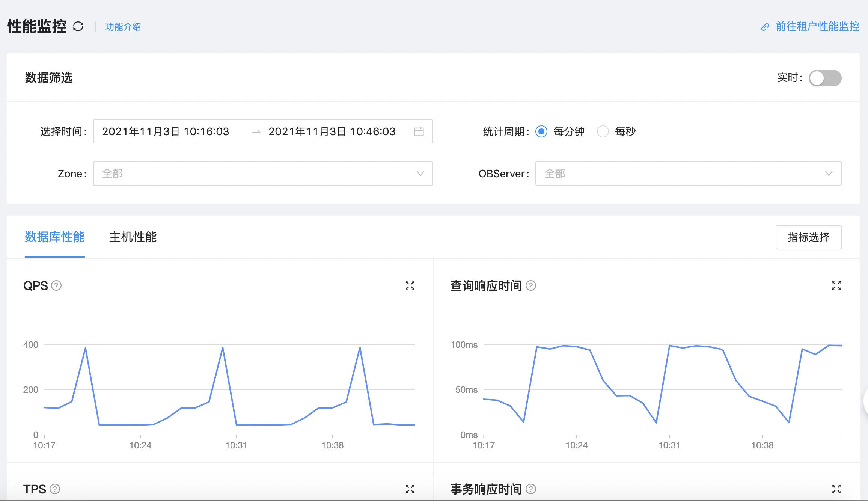The image size is (868, 501).
Task: Switch to the 主机性能 tab
Action: tap(133, 237)
